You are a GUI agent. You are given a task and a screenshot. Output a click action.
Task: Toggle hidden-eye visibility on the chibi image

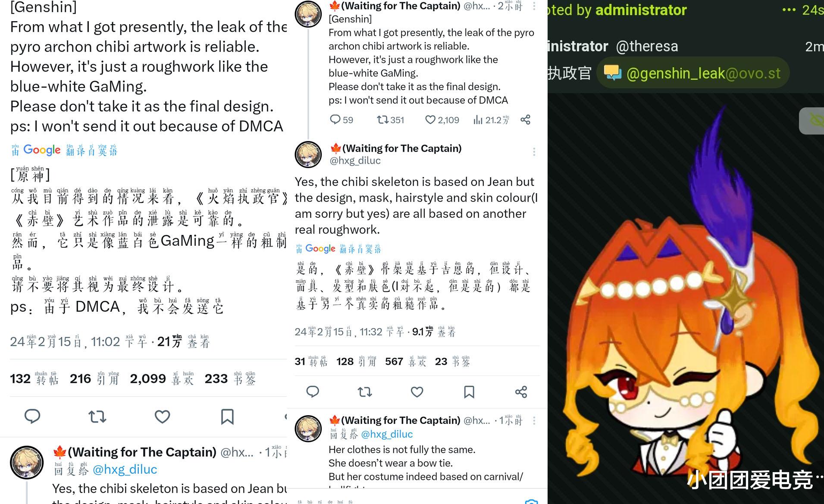click(814, 121)
